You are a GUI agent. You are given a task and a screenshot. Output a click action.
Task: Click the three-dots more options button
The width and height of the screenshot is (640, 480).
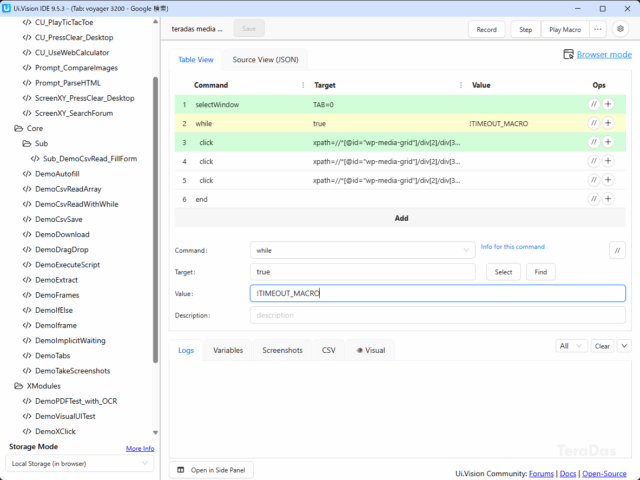[599, 30]
